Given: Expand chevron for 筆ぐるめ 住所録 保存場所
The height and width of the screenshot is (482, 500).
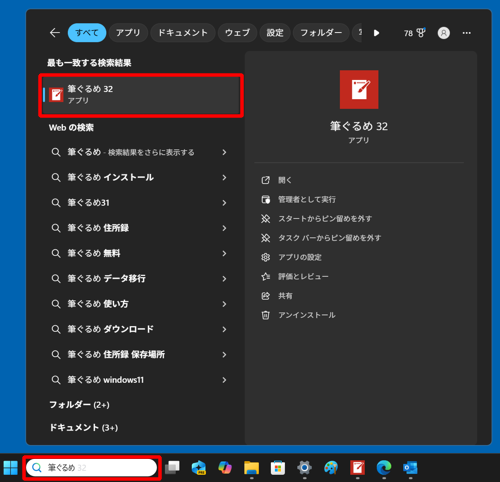Looking at the screenshot, I should pyautogui.click(x=224, y=355).
